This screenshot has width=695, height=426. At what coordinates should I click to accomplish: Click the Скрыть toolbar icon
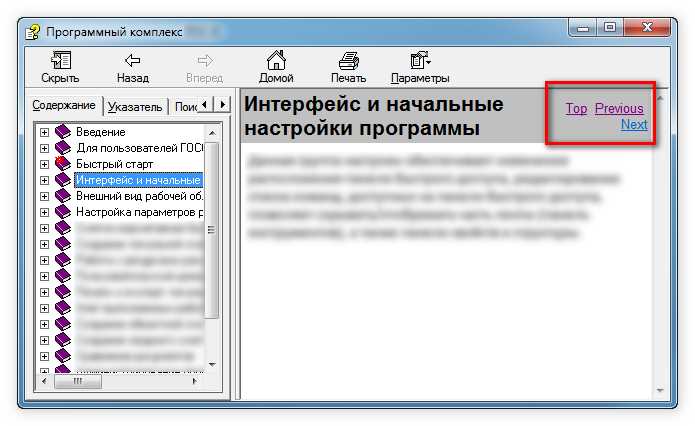[x=61, y=60]
